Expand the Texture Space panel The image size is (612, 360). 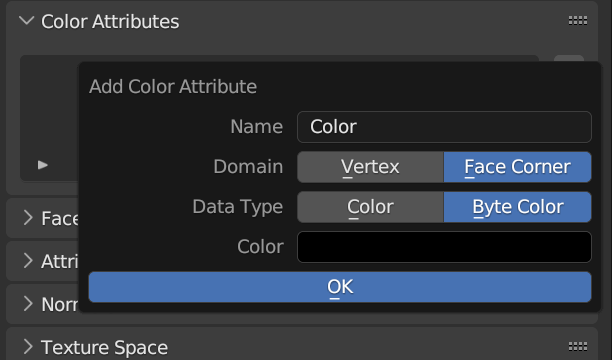(28, 347)
